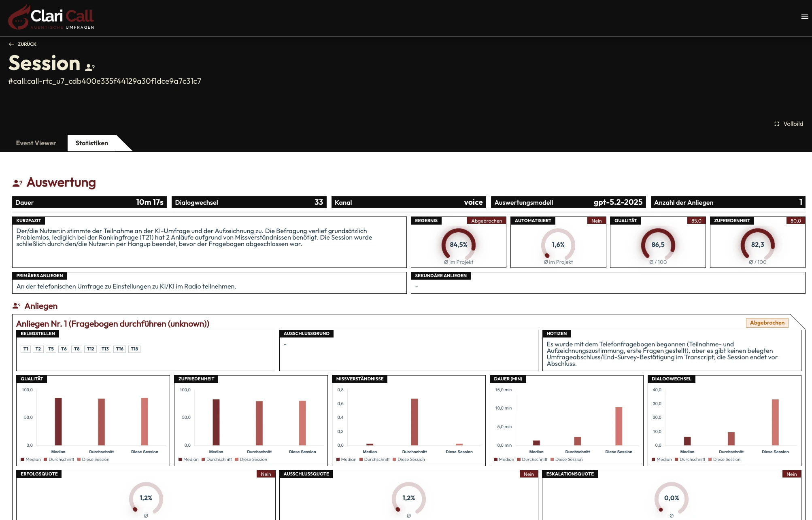Click the orange Abgebrochen status badge

[767, 323]
